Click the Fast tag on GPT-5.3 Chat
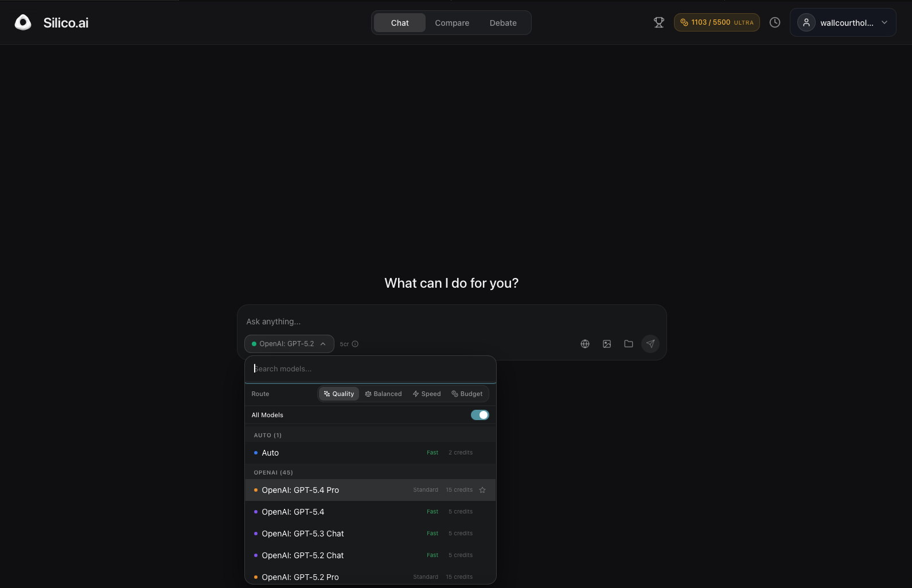 coord(432,534)
